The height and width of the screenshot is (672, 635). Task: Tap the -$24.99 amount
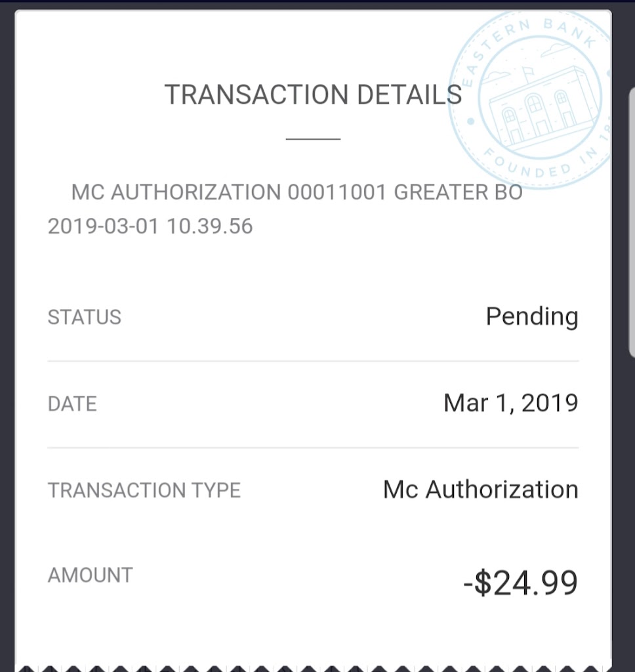click(x=520, y=583)
